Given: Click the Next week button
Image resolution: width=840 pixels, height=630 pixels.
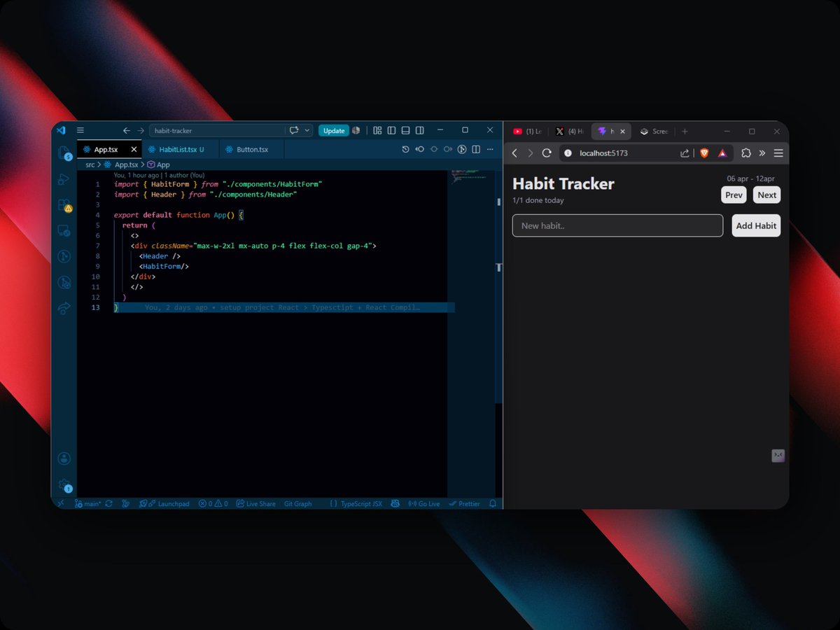Looking at the screenshot, I should tap(766, 195).
